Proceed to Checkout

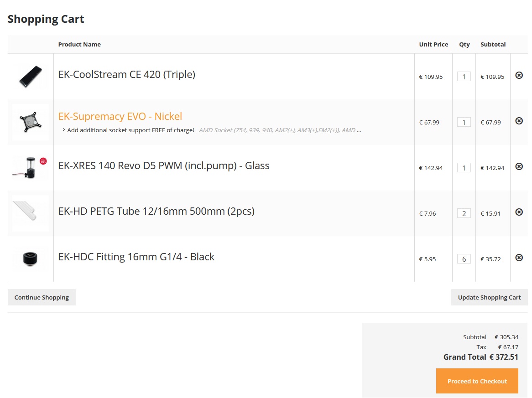click(x=477, y=381)
